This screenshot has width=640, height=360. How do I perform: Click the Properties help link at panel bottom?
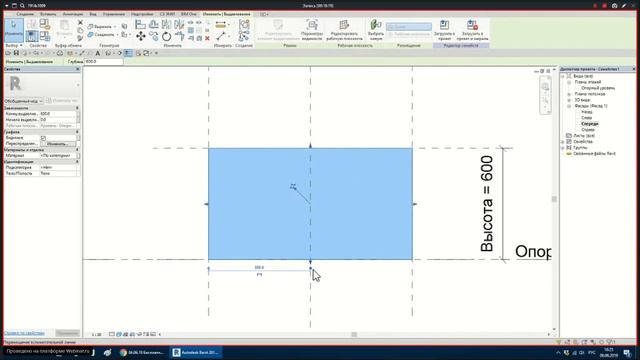click(x=24, y=333)
